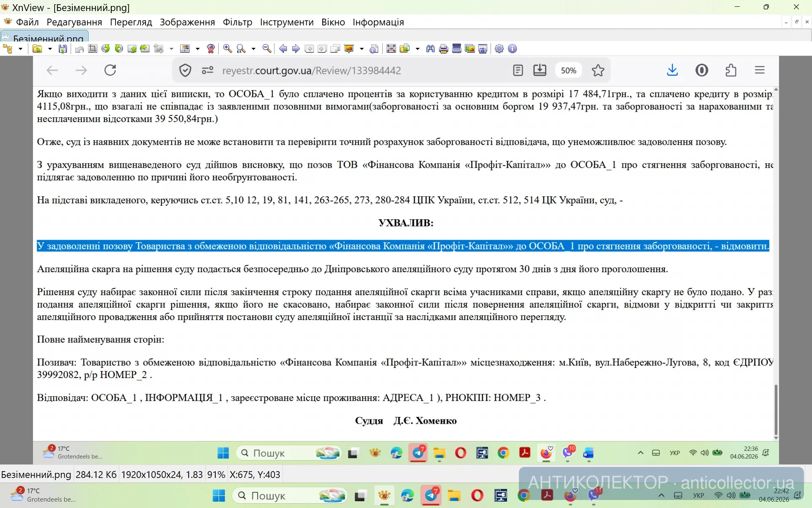Select the Crop tool icon
This screenshot has height=508, width=812.
pos(93,49)
